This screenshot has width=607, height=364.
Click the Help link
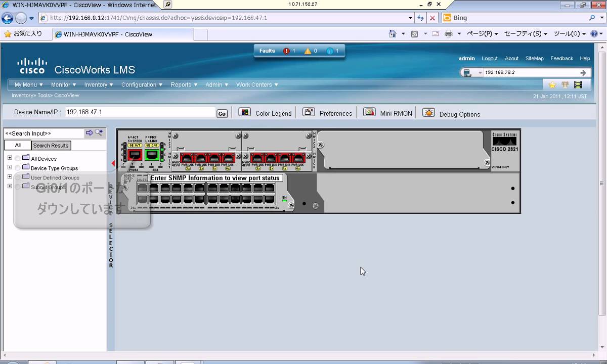click(585, 59)
